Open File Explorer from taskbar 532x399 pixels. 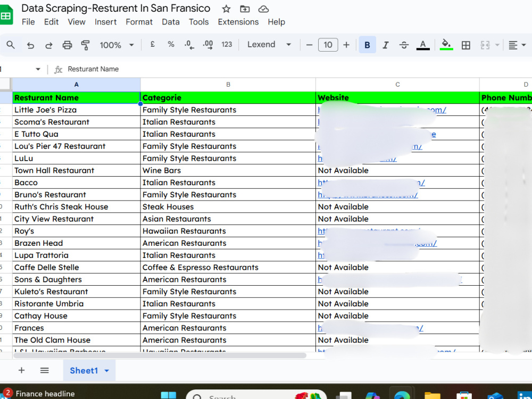pyautogui.click(x=432, y=396)
